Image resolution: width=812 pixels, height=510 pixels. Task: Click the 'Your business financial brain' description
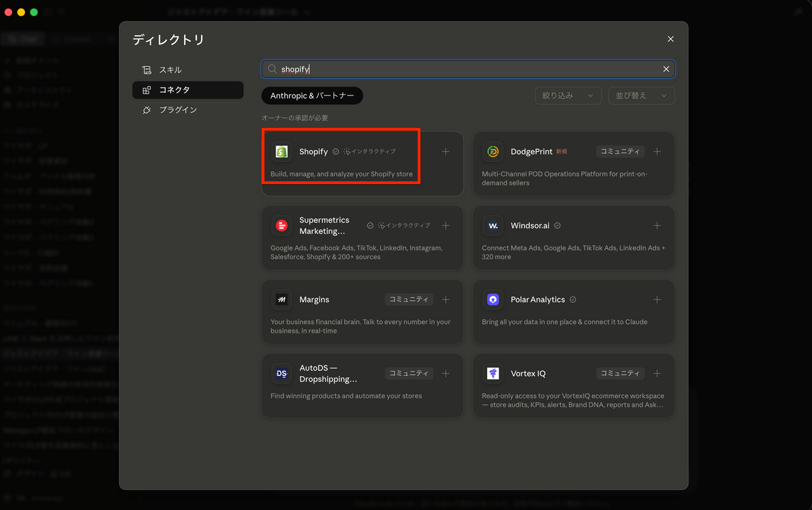pyautogui.click(x=361, y=326)
